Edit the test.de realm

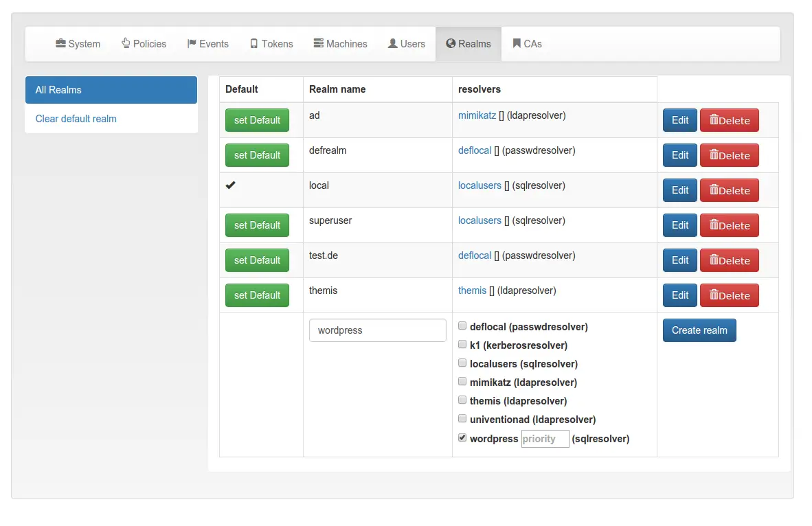(680, 260)
